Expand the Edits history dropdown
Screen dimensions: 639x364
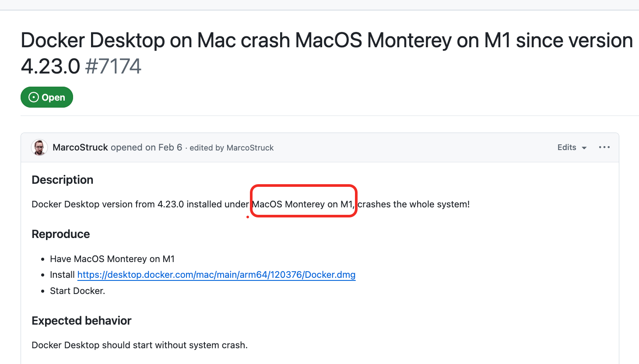tap(572, 147)
